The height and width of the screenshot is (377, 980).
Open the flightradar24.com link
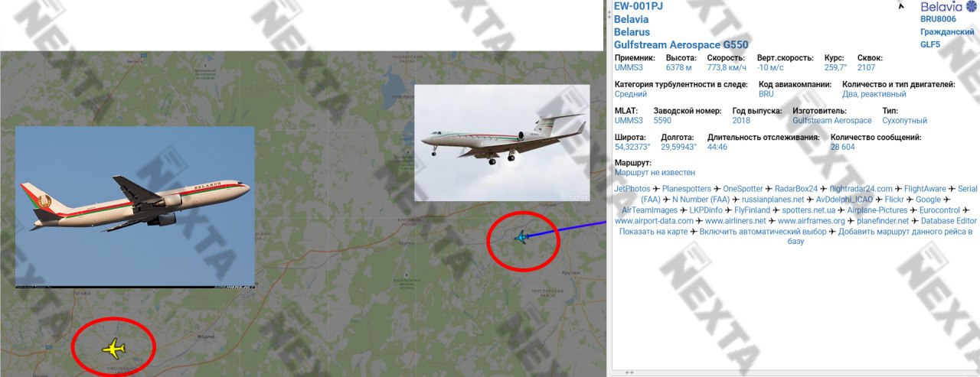[861, 188]
